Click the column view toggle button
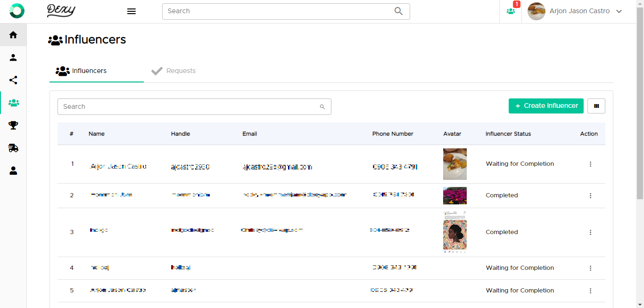Image resolution: width=644 pixels, height=308 pixels. 596,106
